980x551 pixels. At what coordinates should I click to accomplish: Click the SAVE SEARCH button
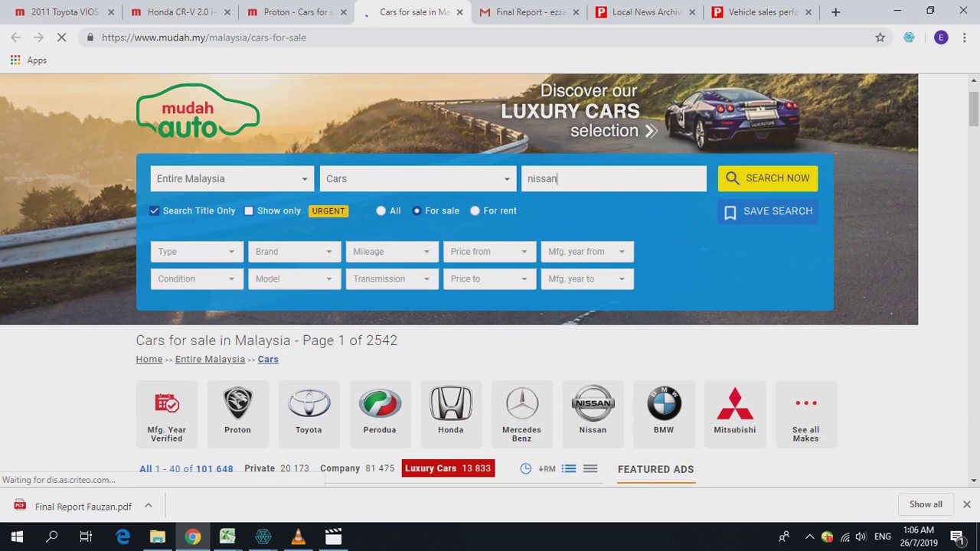(x=768, y=211)
